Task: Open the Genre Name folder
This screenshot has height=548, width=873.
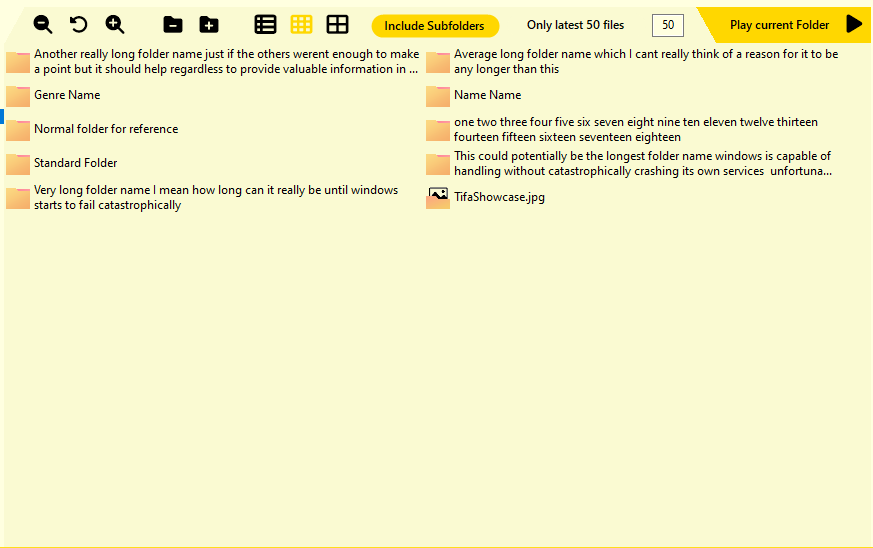Action: click(67, 95)
